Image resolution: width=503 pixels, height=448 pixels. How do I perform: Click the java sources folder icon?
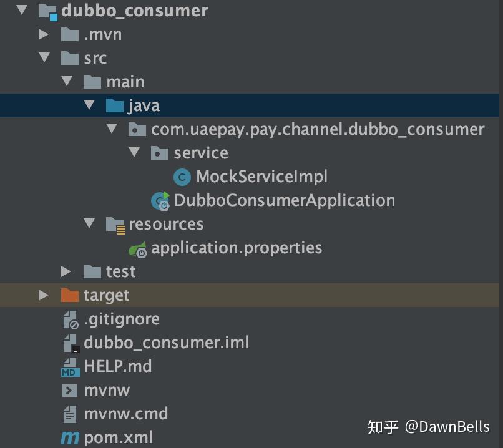(115, 105)
